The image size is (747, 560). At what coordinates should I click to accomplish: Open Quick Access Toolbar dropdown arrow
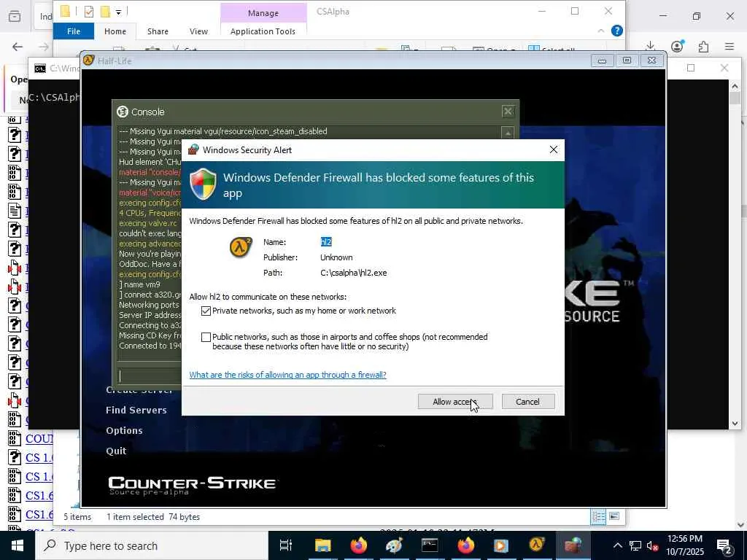(x=118, y=12)
